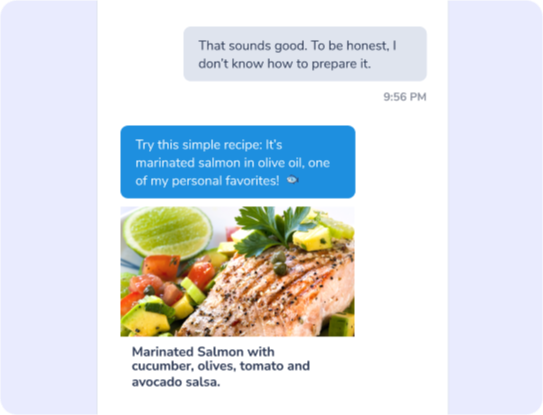The image size is (543, 415).
Task: Click the diced mango pieces atop the salmon
Action: pos(313,238)
